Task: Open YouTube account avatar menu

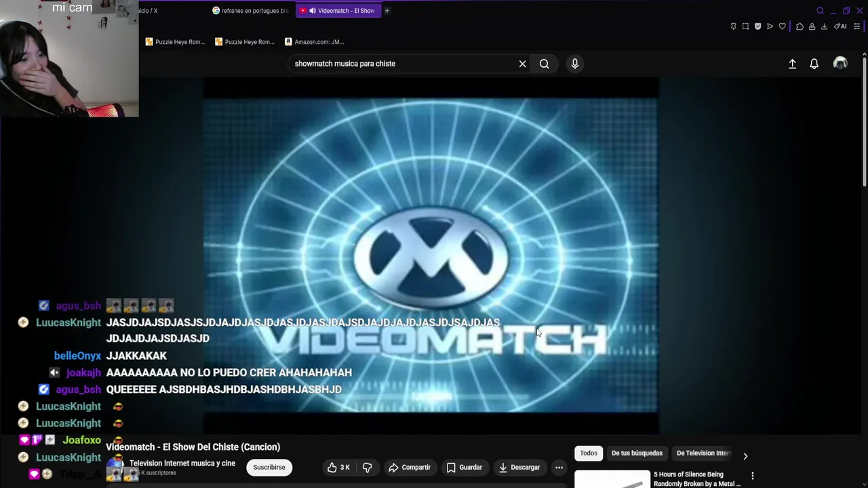Action: [x=840, y=64]
